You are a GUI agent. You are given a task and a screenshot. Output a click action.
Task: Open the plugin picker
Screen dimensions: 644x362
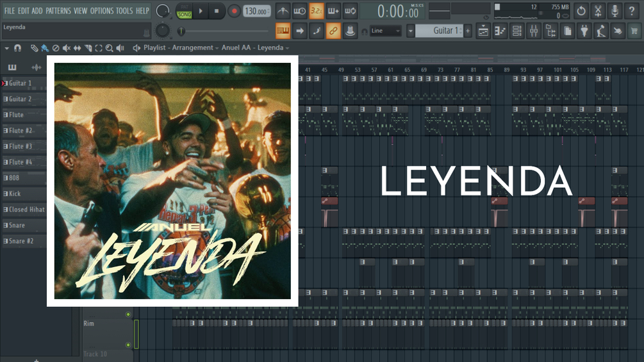(x=584, y=31)
